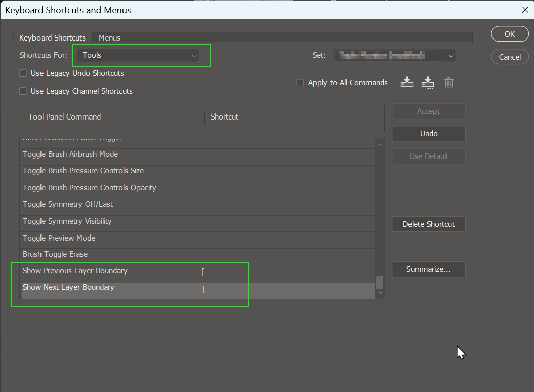Switch to the Menus tab
This screenshot has height=392, width=534.
tap(109, 37)
